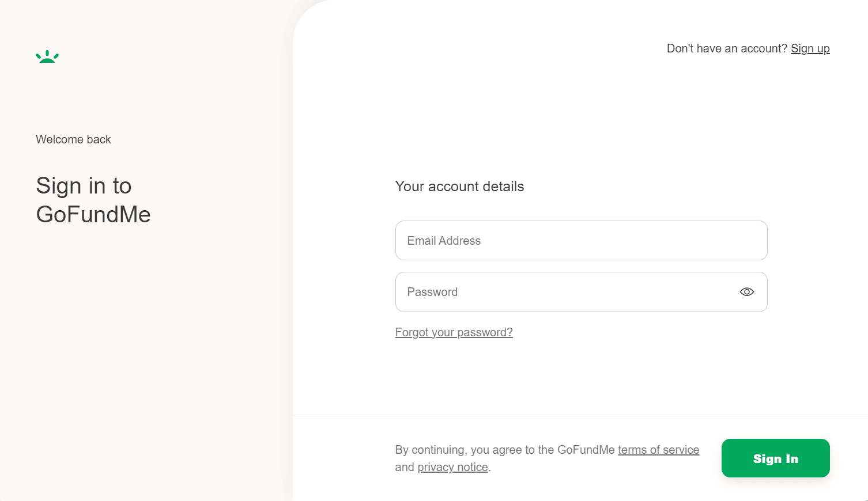Click the Email Address input field

coord(581,240)
